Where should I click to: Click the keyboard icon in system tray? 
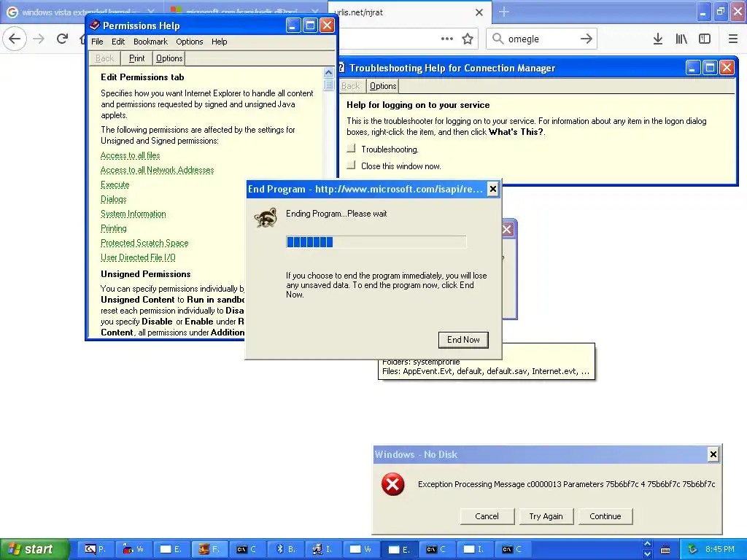pos(665,550)
